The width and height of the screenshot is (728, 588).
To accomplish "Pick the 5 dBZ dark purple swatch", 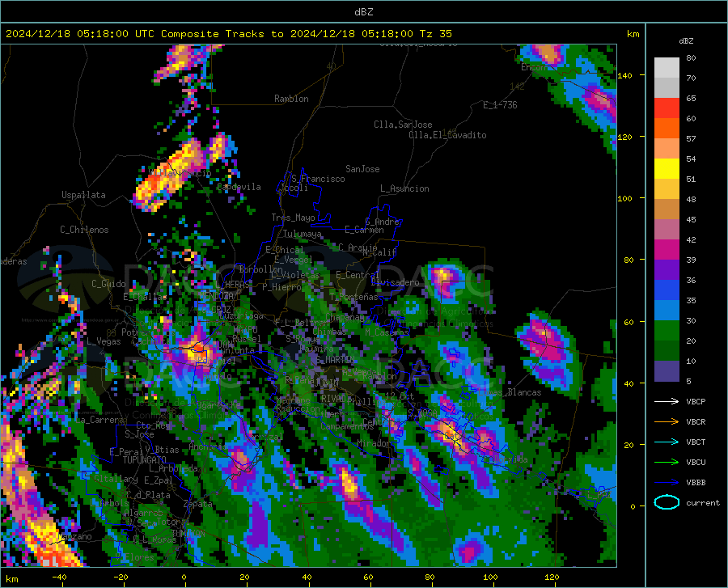I will (667, 371).
